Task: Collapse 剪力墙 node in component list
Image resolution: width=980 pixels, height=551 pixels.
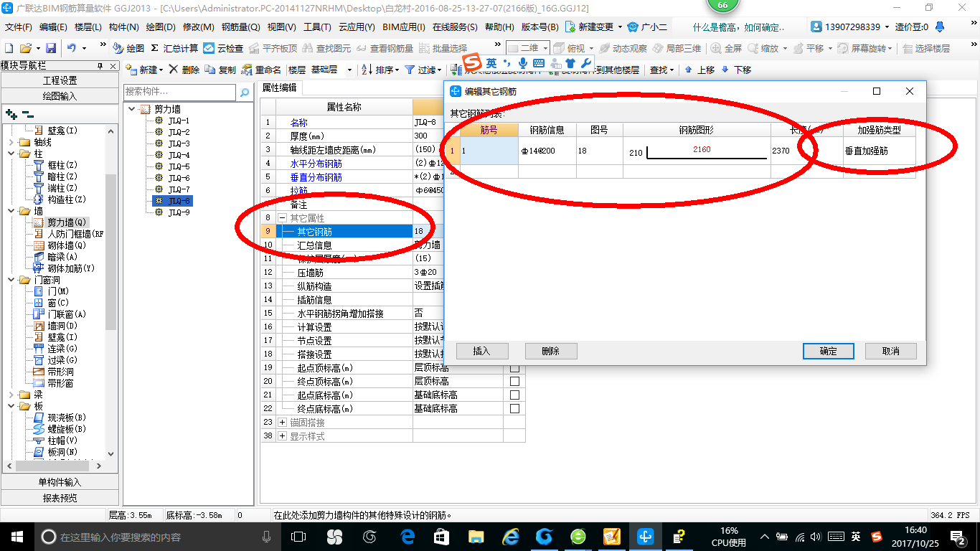Action: pyautogui.click(x=132, y=109)
